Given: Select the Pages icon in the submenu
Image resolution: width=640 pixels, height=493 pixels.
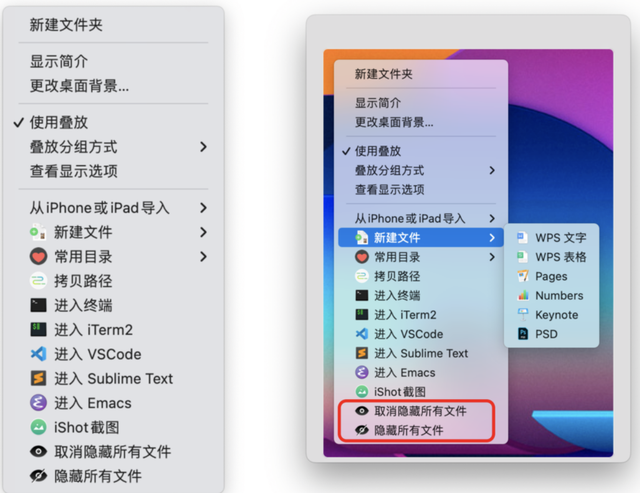Looking at the screenshot, I should (x=521, y=276).
